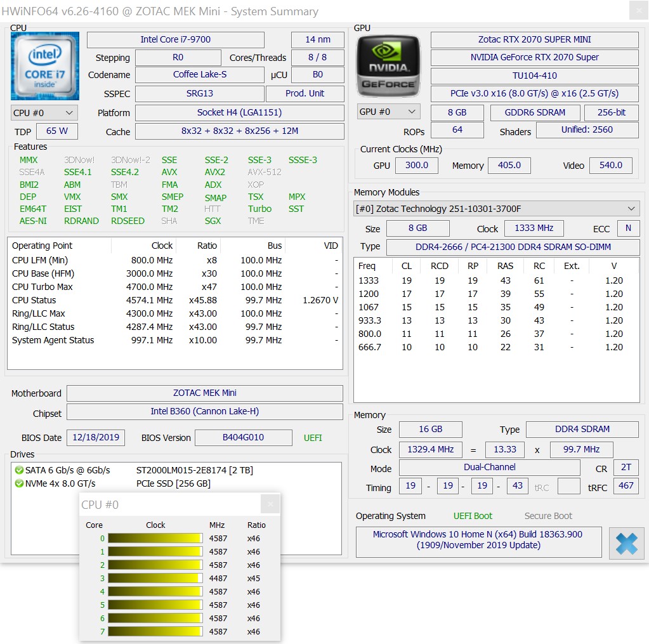
Task: Click the video clock value 540.0
Action: click(610, 165)
